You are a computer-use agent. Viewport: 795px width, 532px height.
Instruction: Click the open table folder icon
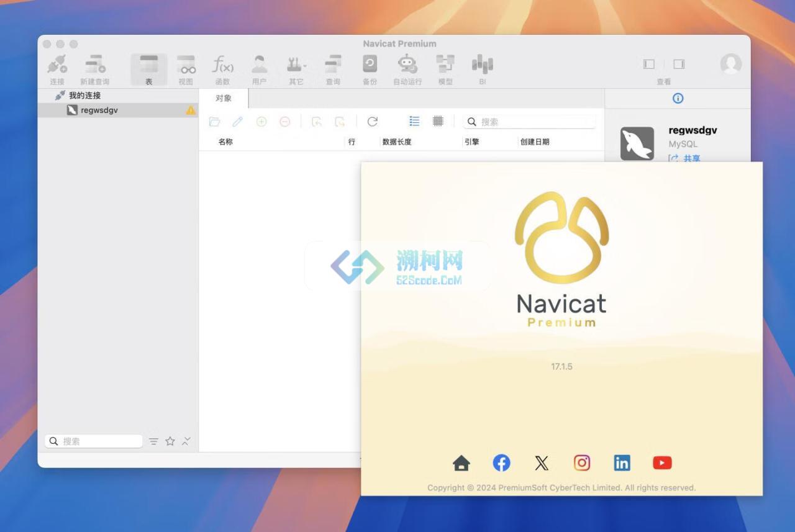tap(215, 122)
